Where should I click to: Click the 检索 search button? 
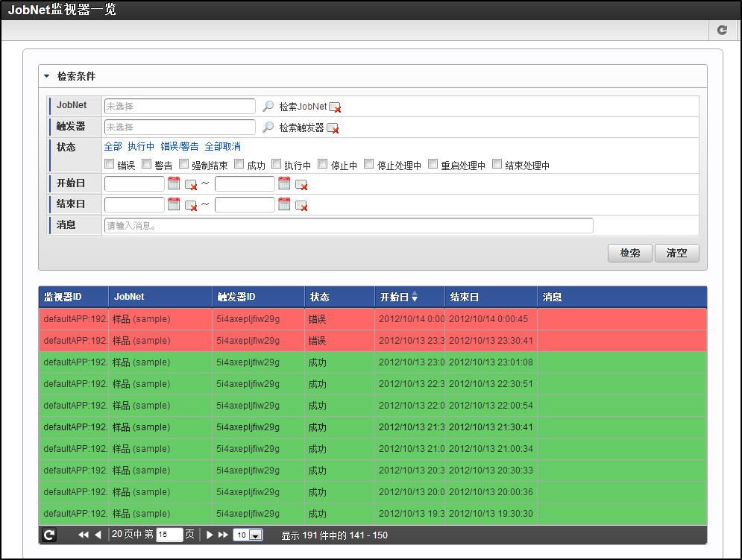630,254
